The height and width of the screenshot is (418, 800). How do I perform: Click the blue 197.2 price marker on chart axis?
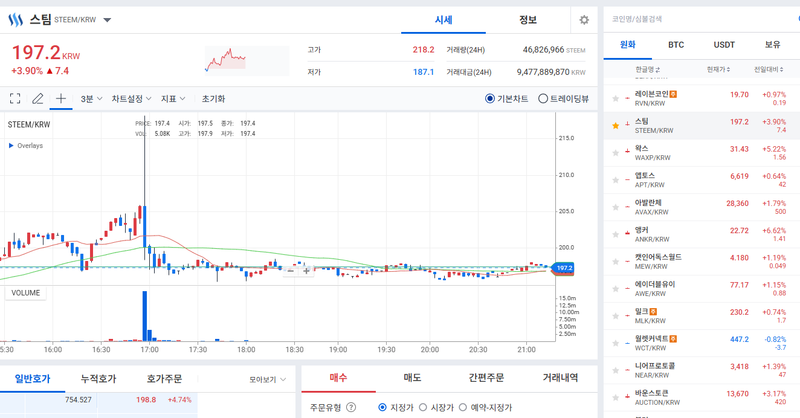coord(564,268)
